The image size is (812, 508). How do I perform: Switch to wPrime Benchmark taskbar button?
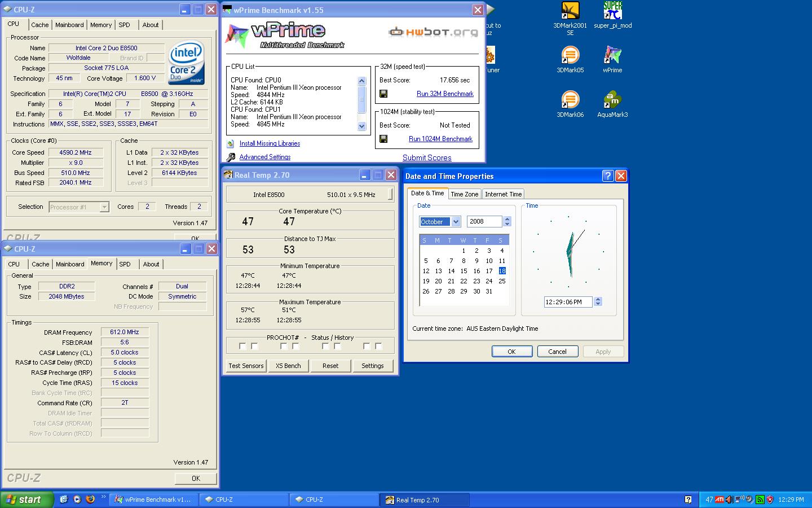click(153, 500)
